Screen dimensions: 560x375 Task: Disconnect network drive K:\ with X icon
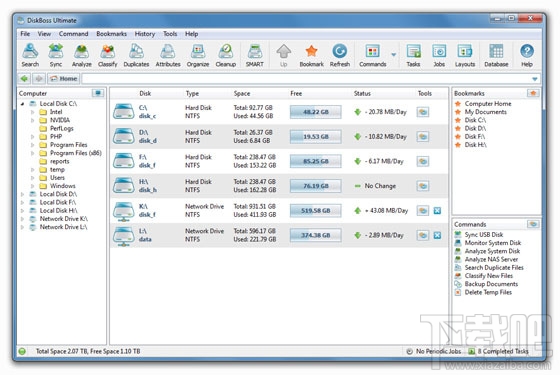click(x=437, y=211)
